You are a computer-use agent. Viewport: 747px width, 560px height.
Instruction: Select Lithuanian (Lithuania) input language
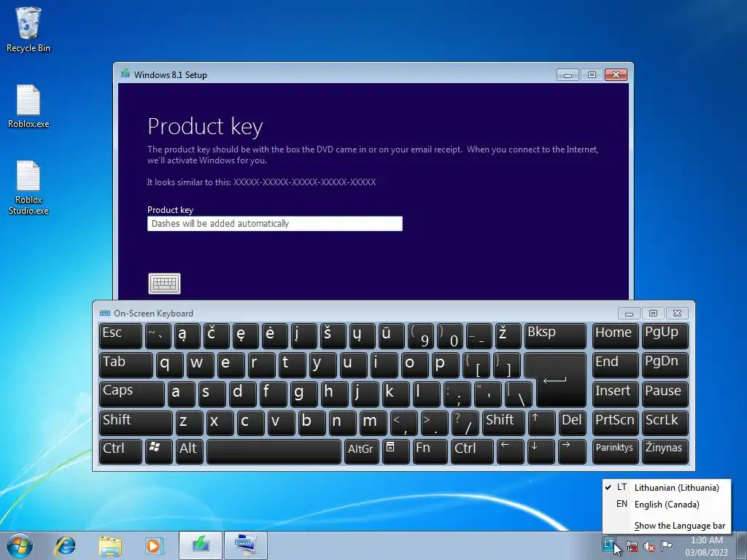(667, 487)
